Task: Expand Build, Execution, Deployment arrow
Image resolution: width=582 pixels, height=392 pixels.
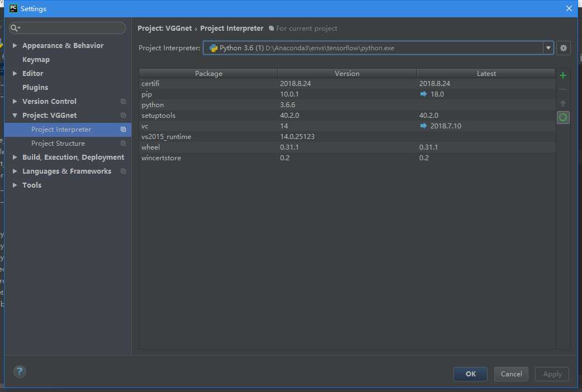Action: pos(15,157)
